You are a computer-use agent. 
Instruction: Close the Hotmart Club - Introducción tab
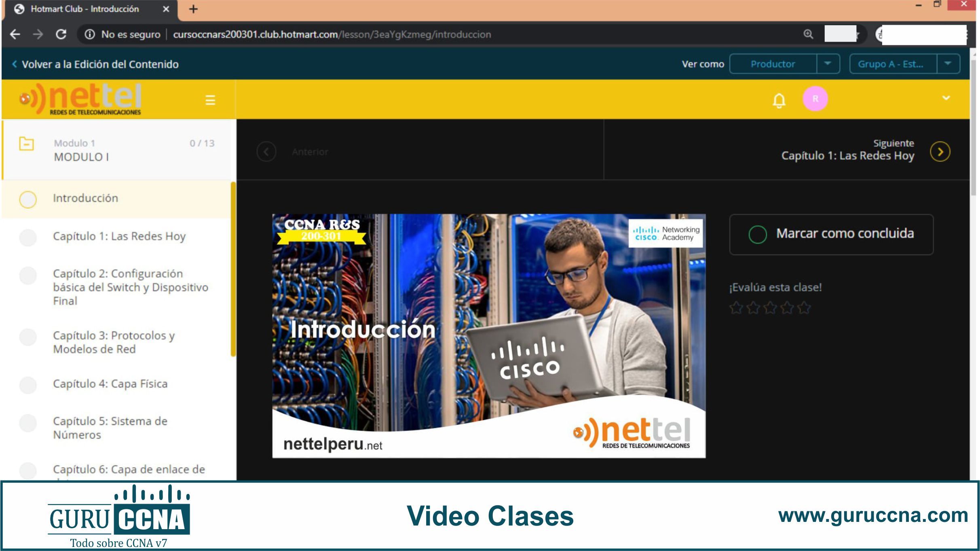[166, 9]
